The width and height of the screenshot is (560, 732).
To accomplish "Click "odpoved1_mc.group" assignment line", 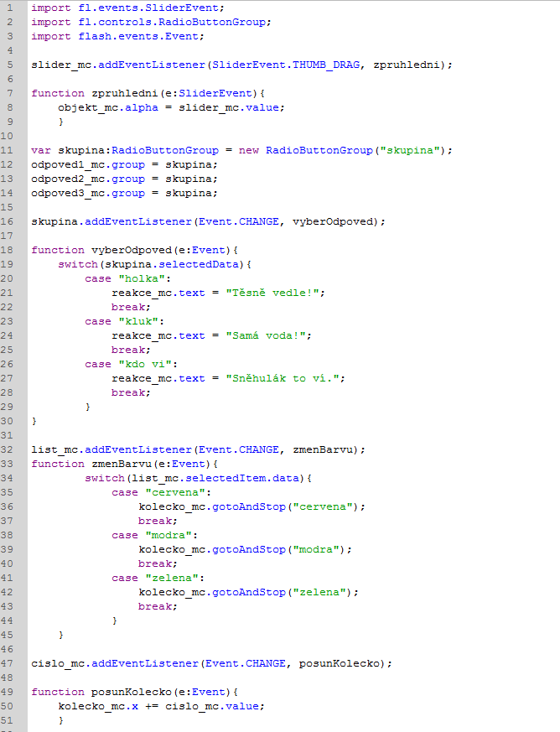I will (x=124, y=165).
